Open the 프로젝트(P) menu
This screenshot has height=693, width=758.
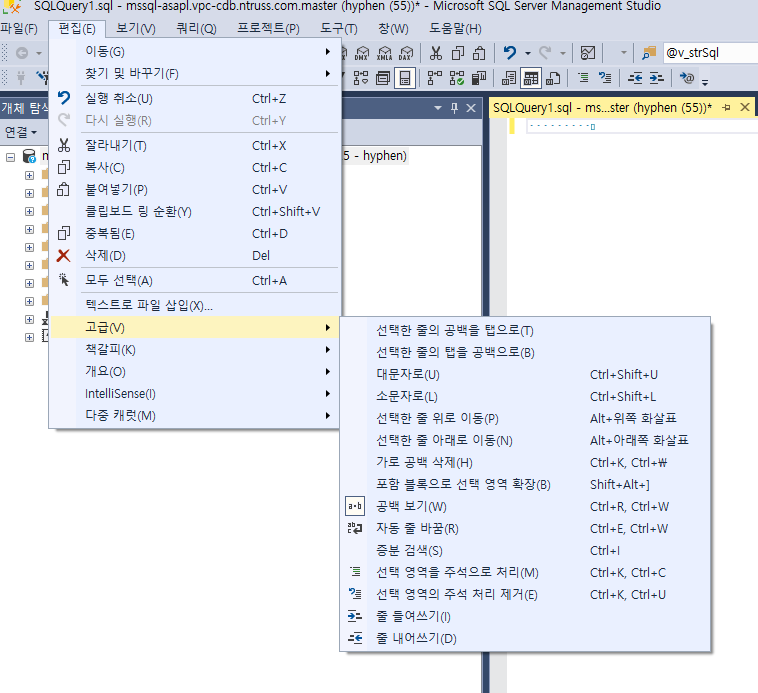pos(268,29)
